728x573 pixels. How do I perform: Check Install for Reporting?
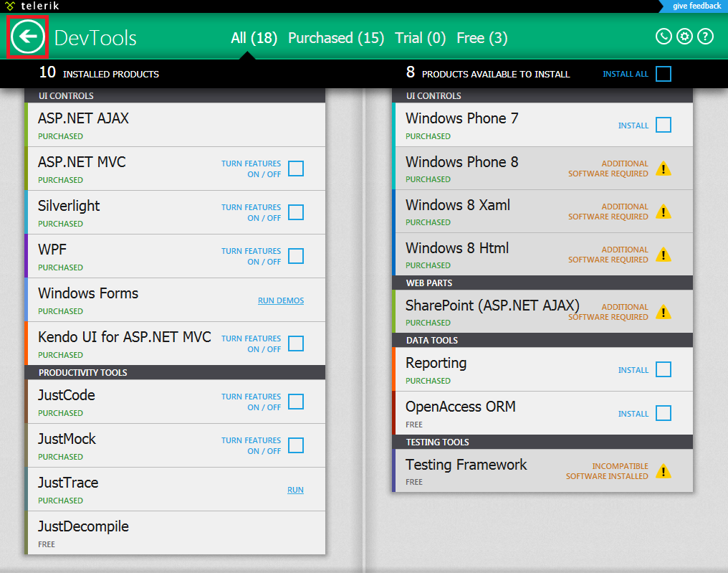click(x=664, y=369)
